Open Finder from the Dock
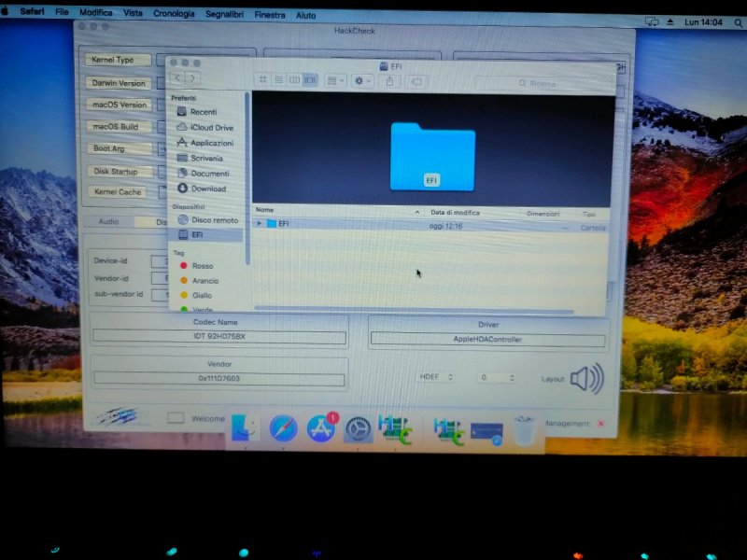This screenshot has height=560, width=747. tap(245, 427)
